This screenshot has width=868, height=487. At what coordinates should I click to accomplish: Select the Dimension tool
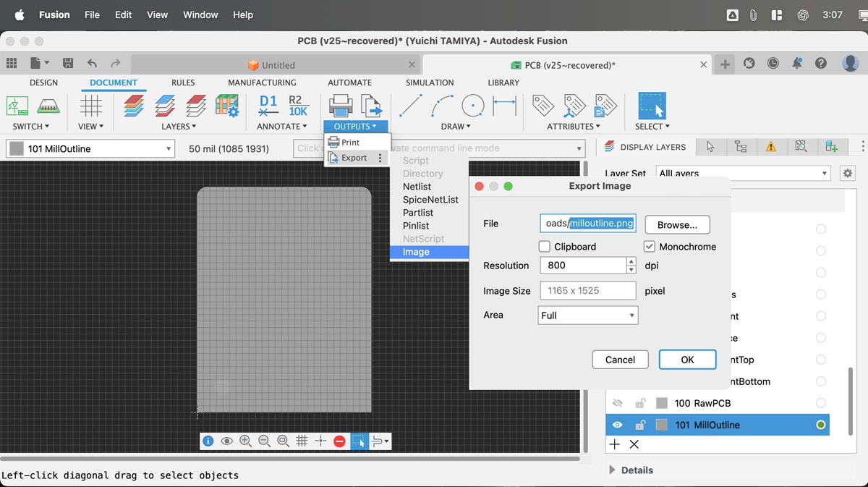click(504, 106)
